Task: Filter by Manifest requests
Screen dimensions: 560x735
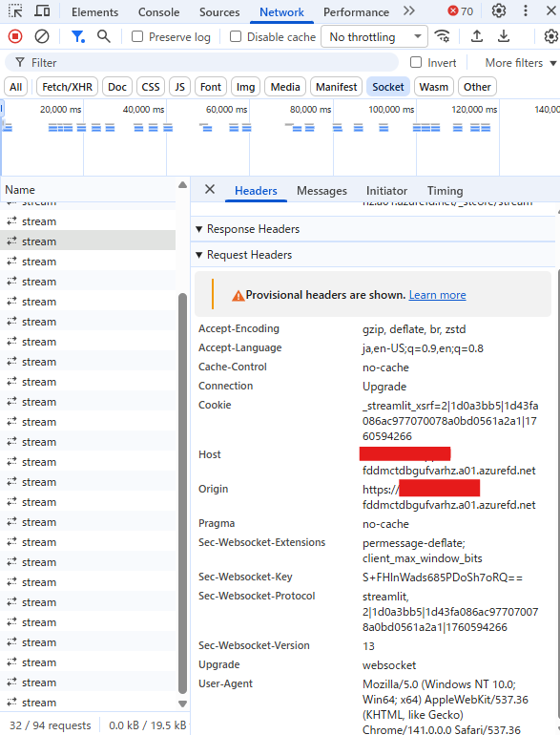Action: pyautogui.click(x=336, y=87)
